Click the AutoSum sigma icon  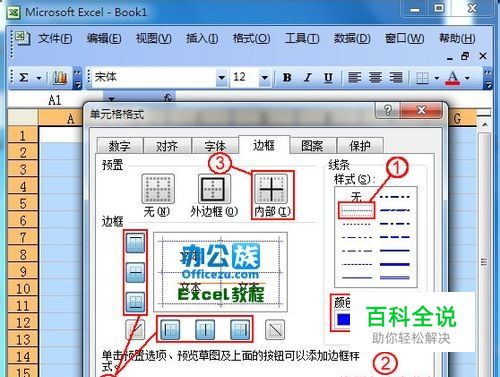(24, 78)
